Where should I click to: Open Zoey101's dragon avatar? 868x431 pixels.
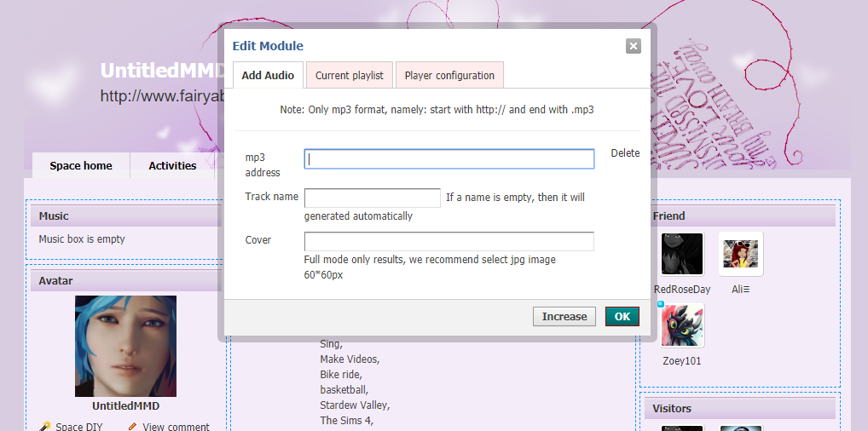tap(682, 325)
